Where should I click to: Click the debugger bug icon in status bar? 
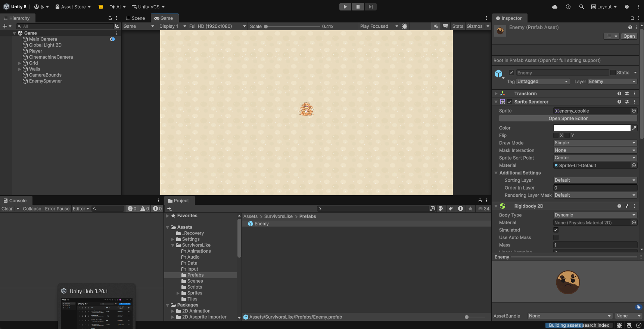point(619,325)
